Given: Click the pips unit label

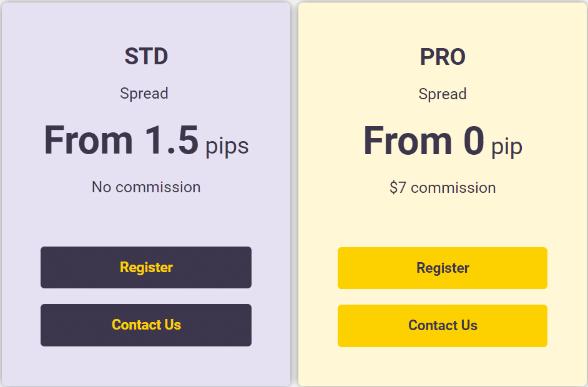Looking at the screenshot, I should pyautogui.click(x=227, y=147).
